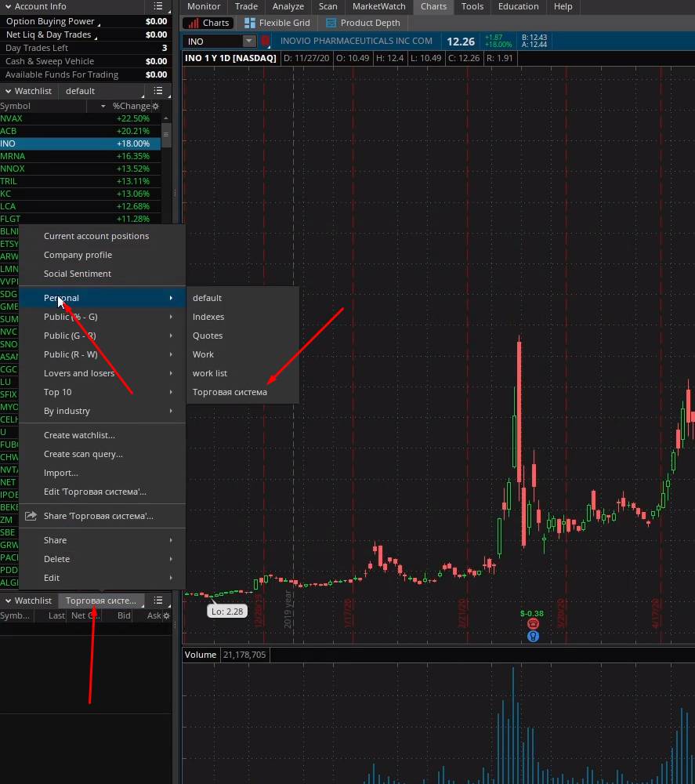Open the top watchlist column settings gear
Image resolution: width=695 pixels, height=784 pixels.
(x=155, y=107)
